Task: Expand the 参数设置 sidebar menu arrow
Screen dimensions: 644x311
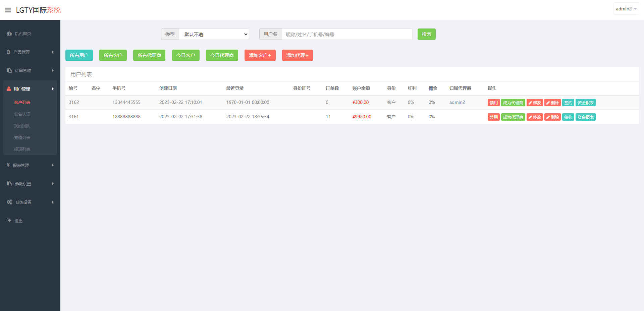Action: click(x=53, y=184)
